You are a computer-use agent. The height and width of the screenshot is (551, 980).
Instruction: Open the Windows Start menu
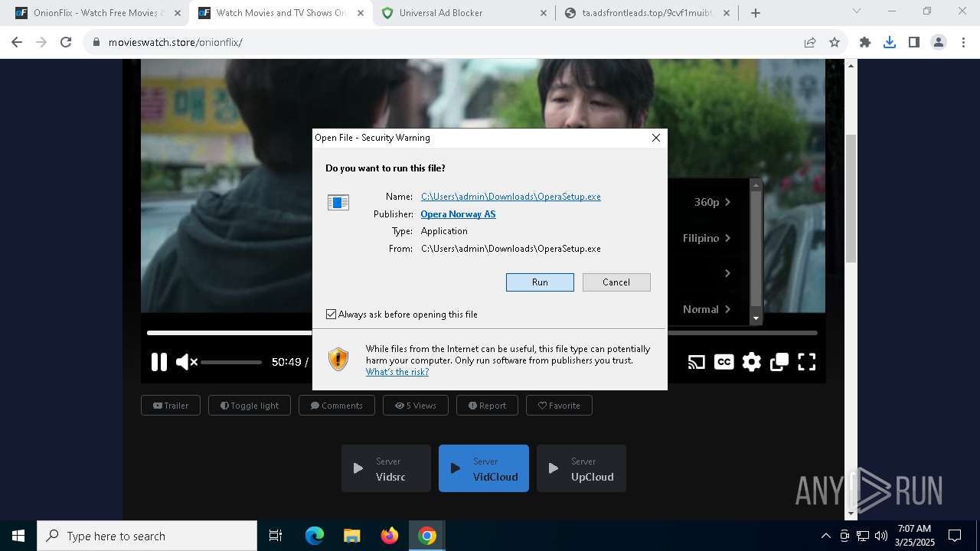pos(18,536)
